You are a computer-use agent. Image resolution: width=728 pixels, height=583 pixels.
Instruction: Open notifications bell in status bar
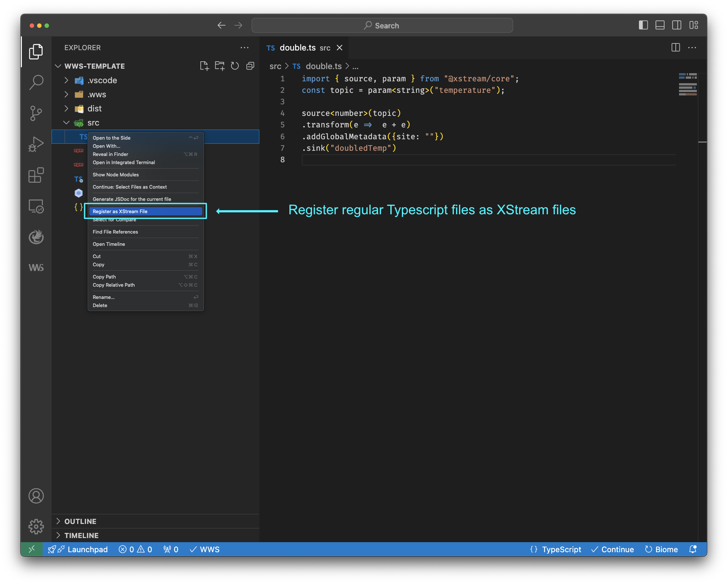pos(693,549)
